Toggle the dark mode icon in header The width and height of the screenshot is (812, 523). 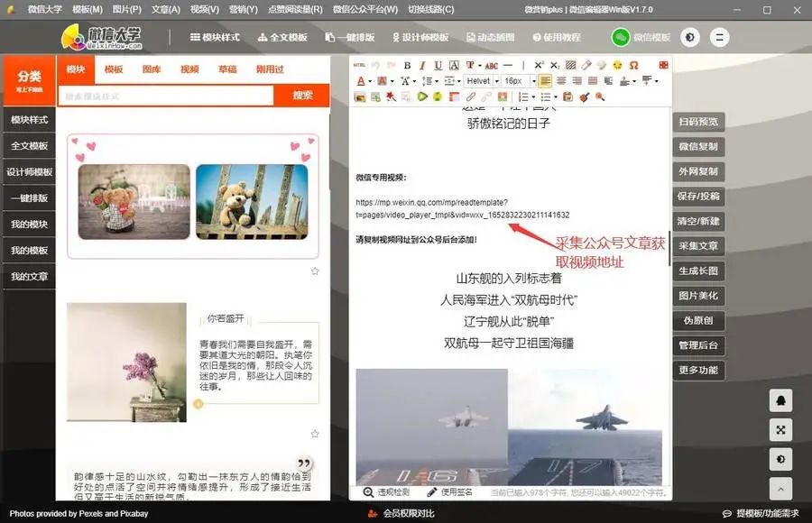(x=690, y=37)
